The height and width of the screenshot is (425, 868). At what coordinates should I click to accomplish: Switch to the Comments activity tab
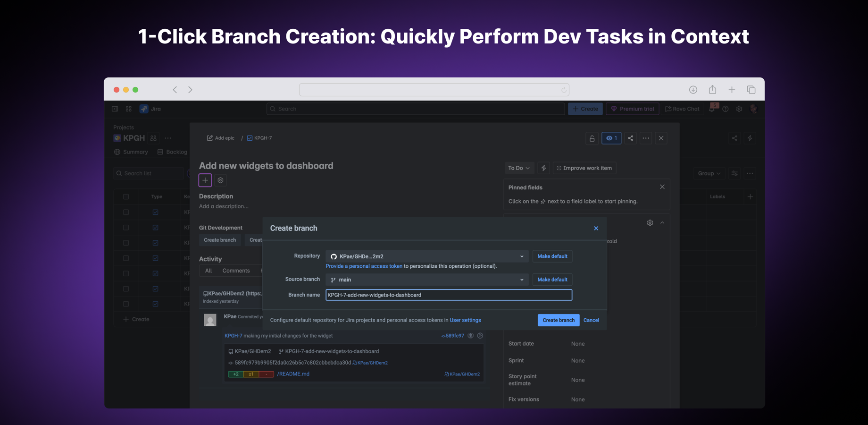pyautogui.click(x=236, y=271)
